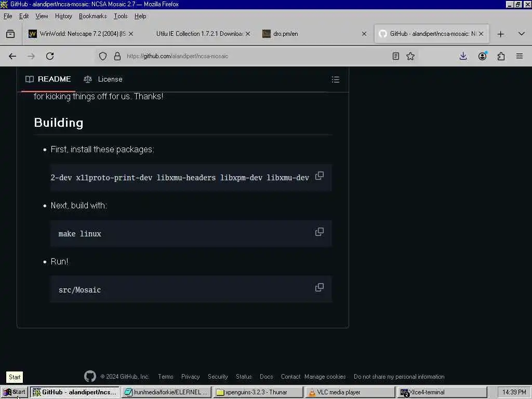Screen dimensions: 532x399
Task: Open the Security footer link
Action: (218, 377)
